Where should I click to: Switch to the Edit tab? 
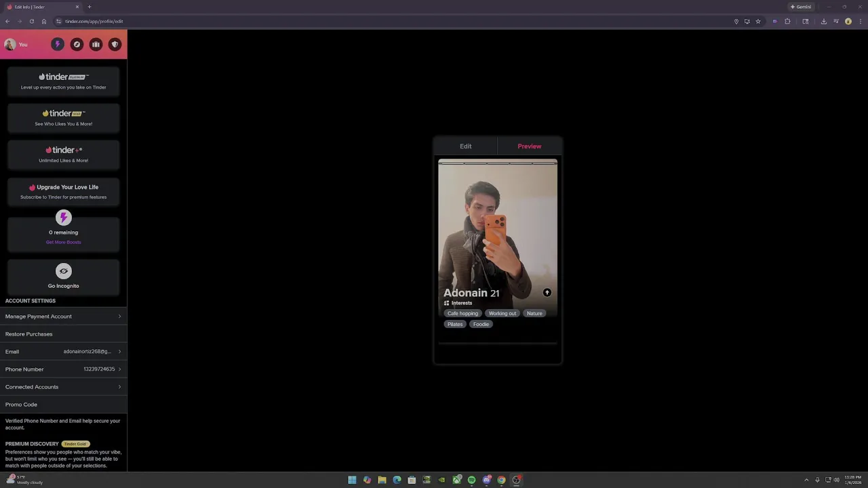(465, 146)
